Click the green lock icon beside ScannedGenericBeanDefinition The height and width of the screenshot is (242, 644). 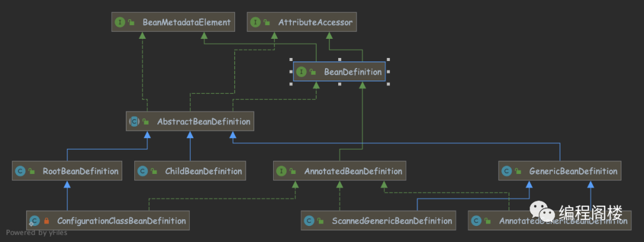pyautogui.click(x=320, y=221)
